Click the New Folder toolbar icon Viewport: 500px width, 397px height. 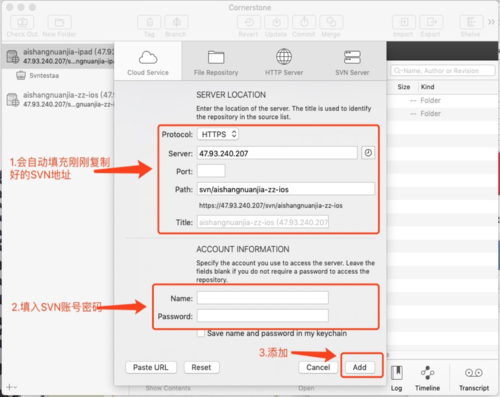[59, 22]
